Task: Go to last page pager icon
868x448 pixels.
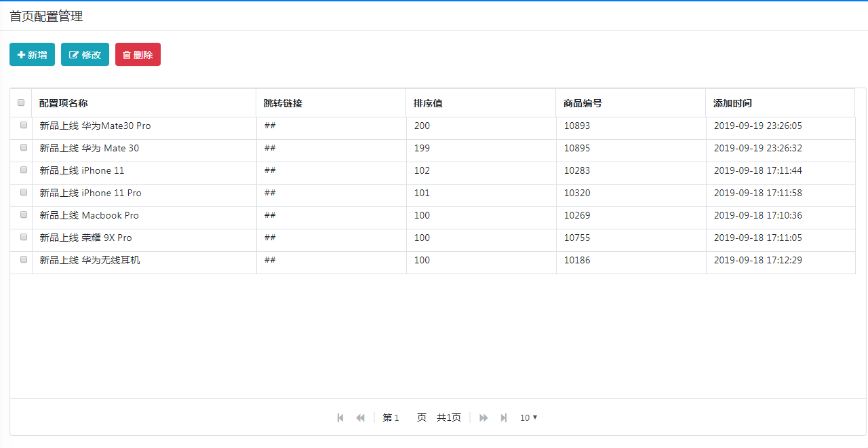Action: point(503,417)
